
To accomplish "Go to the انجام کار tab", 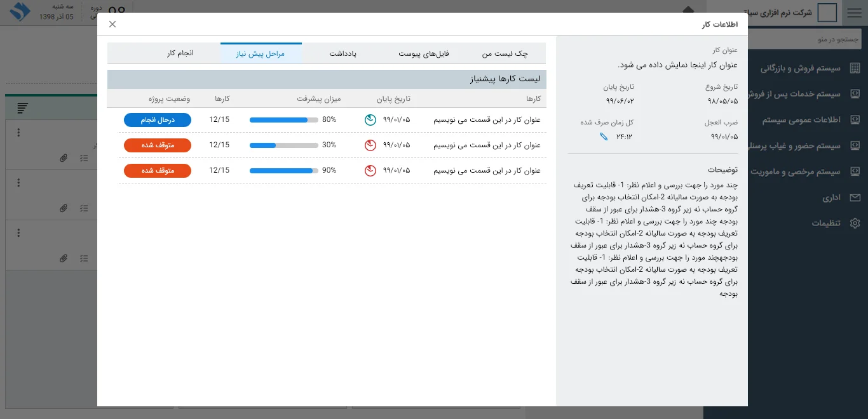I will point(180,53).
